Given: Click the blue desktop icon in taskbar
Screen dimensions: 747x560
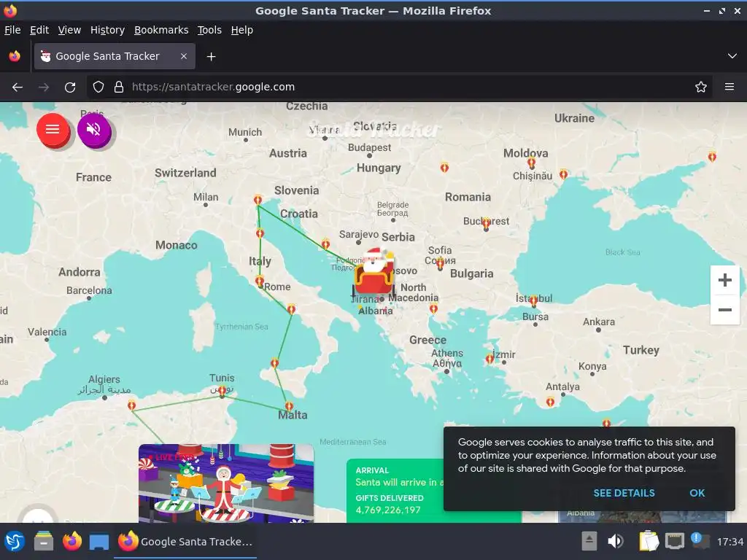Looking at the screenshot, I should tap(99, 542).
